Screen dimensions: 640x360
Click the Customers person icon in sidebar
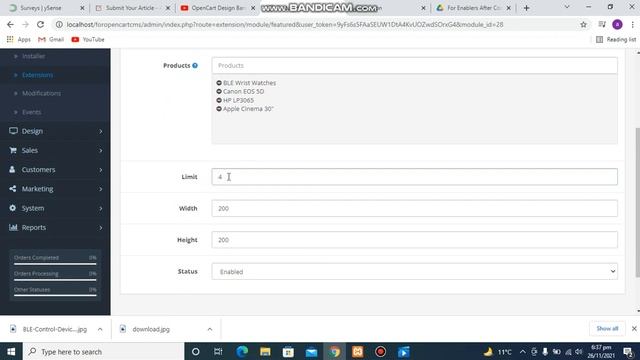[12, 169]
